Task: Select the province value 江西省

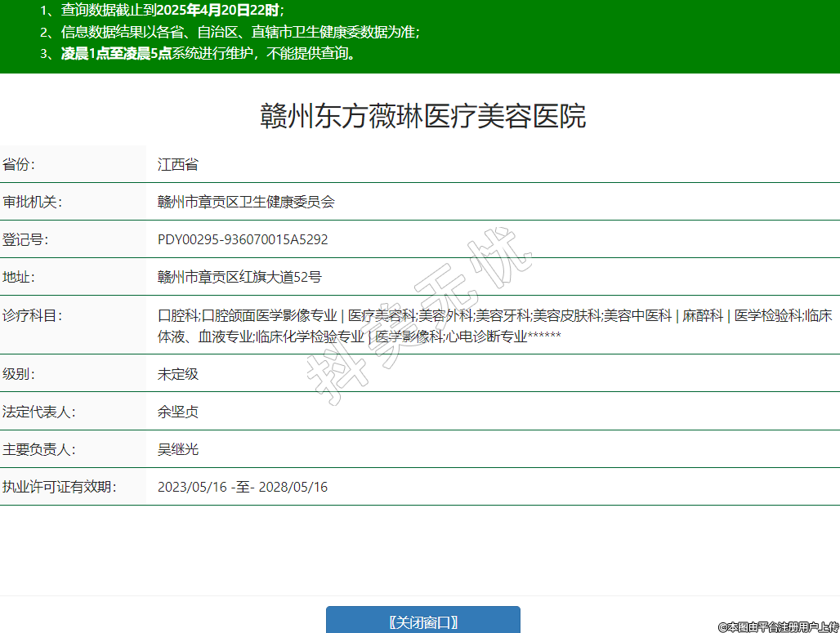Action: point(178,164)
